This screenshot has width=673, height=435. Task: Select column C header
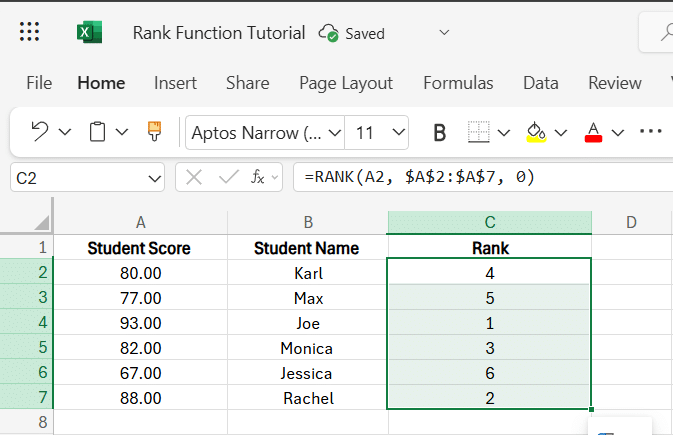click(x=490, y=222)
